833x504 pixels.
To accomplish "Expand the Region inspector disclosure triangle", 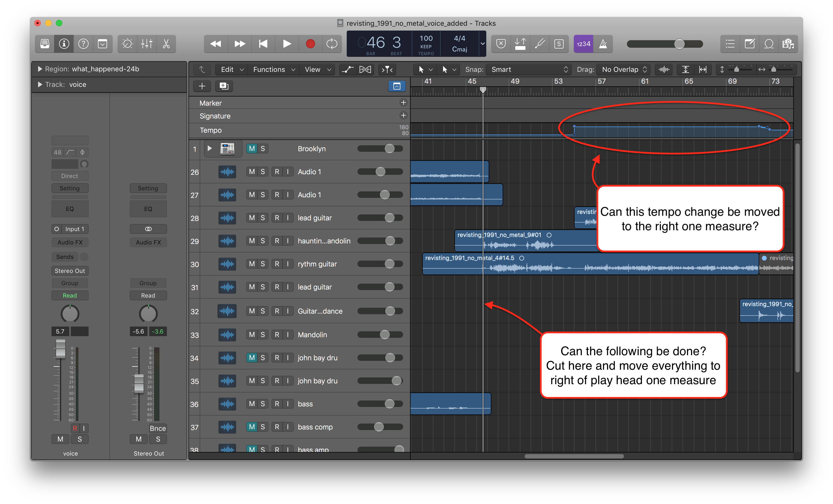I will coord(40,69).
